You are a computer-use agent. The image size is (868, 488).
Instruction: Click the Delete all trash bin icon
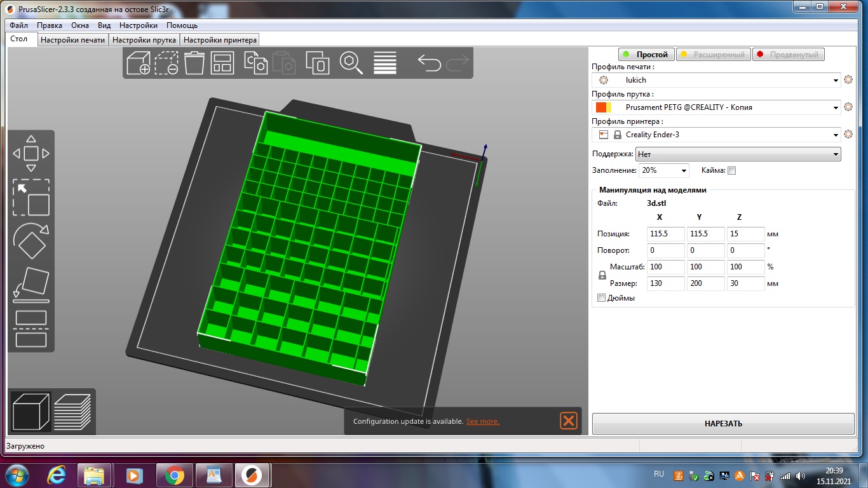pos(194,63)
